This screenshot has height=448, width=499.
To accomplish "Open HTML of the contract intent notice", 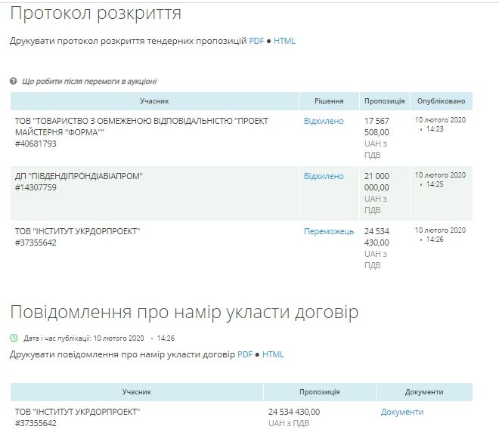I will (x=273, y=354).
